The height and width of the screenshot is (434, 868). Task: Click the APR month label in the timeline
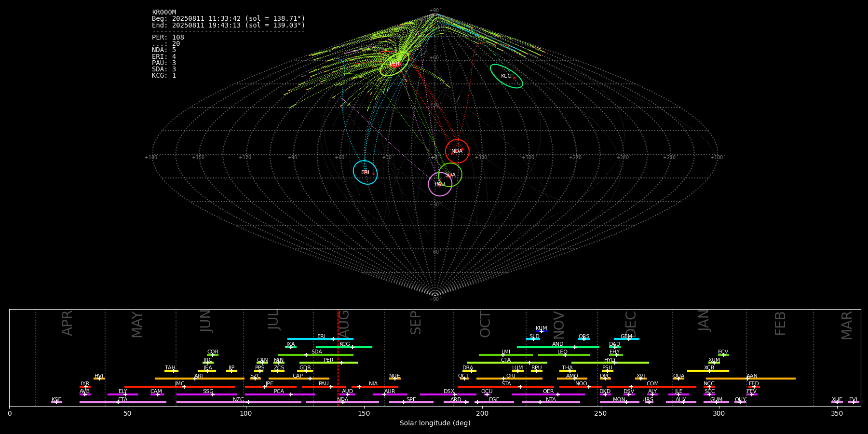[67, 323]
